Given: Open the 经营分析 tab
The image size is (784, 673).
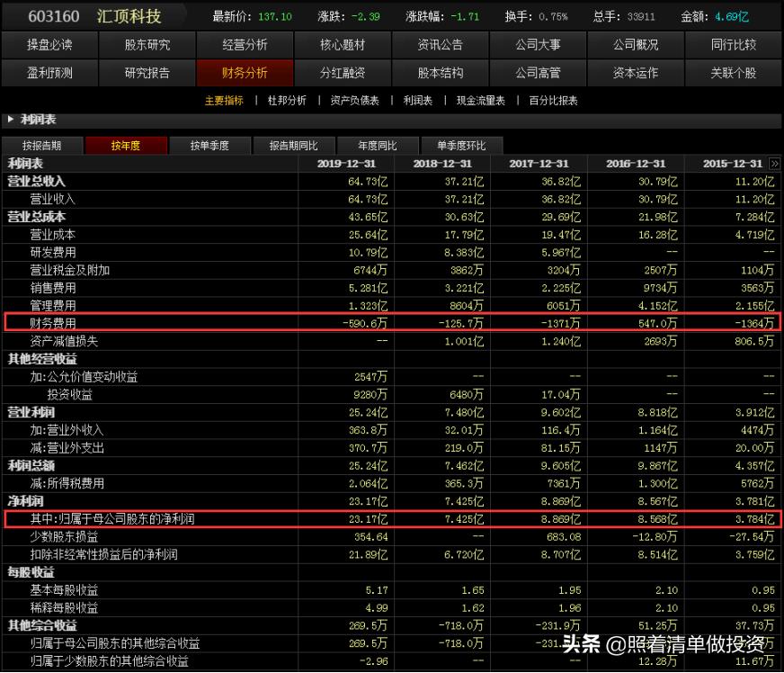Looking at the screenshot, I should 245,45.
